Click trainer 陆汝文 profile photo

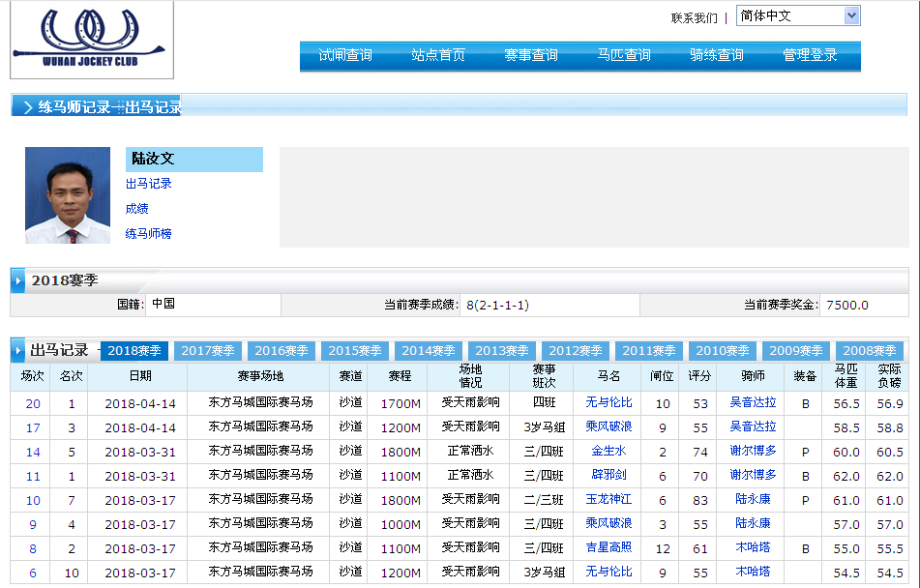(x=68, y=195)
